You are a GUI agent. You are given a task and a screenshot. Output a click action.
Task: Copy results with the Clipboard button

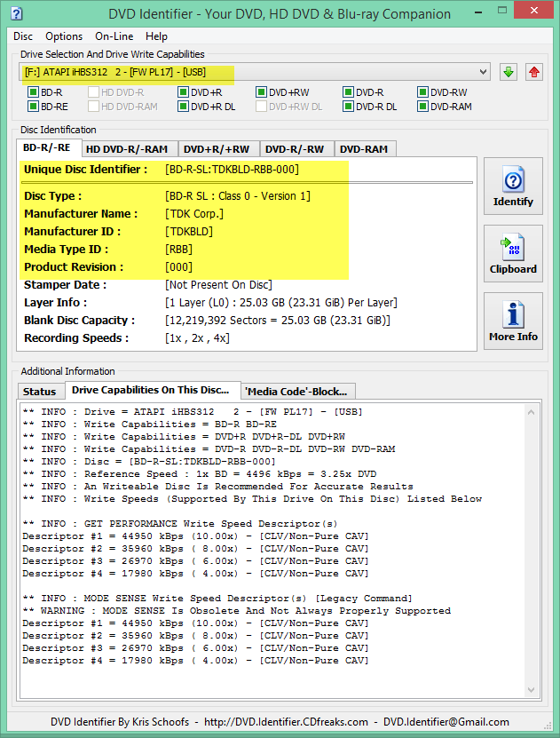pyautogui.click(x=513, y=254)
